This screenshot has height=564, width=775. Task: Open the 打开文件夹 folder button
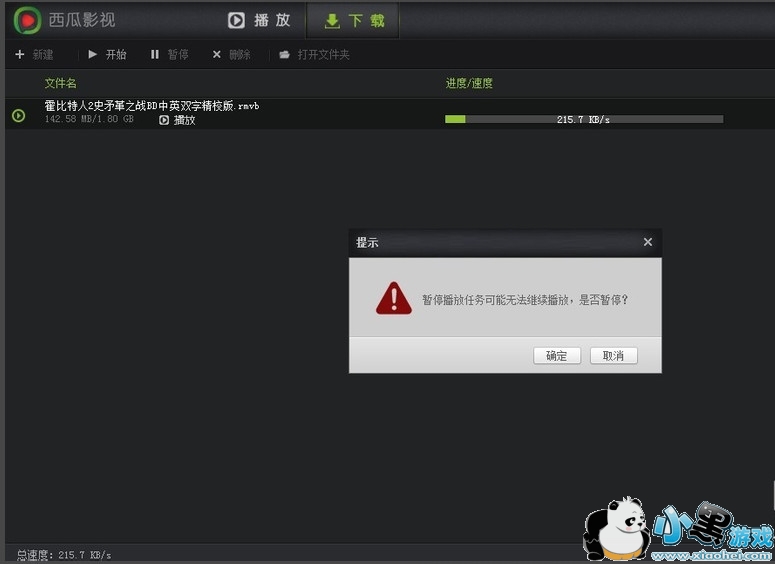tap(314, 54)
